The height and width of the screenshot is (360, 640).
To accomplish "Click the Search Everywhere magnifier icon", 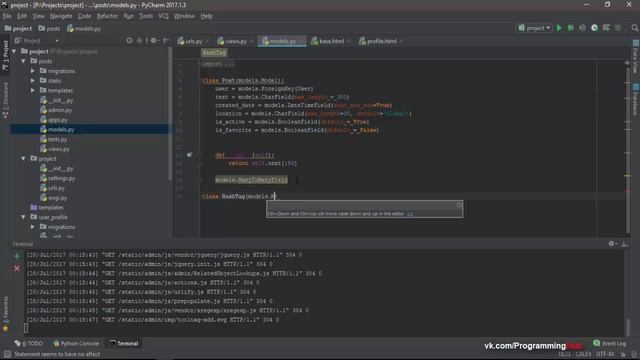I will click(634, 28).
